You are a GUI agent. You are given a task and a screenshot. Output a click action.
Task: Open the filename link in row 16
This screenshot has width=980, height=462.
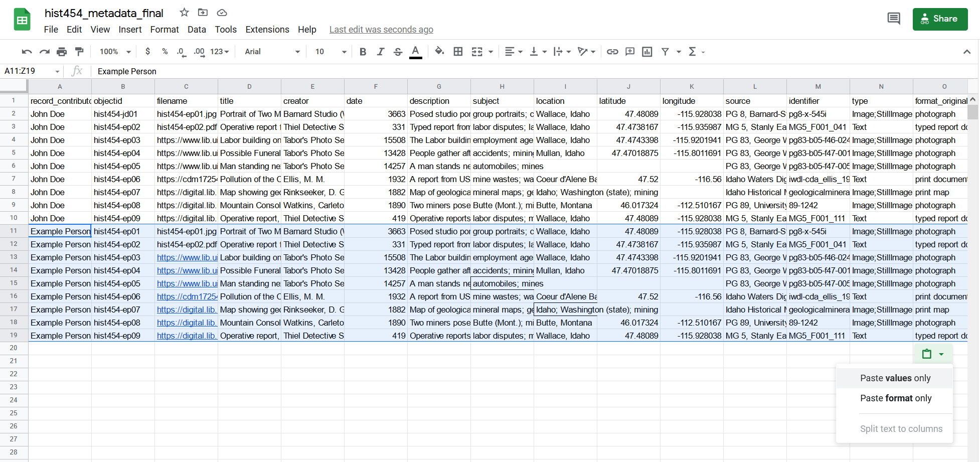[x=187, y=296]
